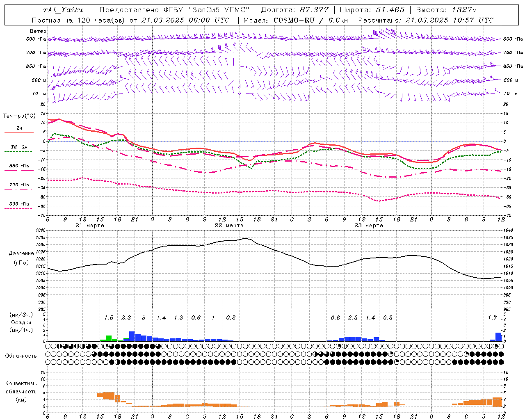Click the Td 2м dew point legend entry

point(19,147)
